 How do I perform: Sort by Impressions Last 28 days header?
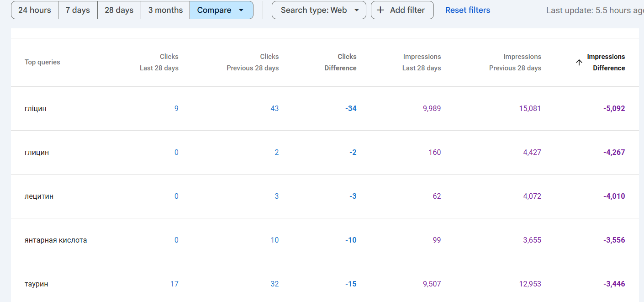coord(422,62)
